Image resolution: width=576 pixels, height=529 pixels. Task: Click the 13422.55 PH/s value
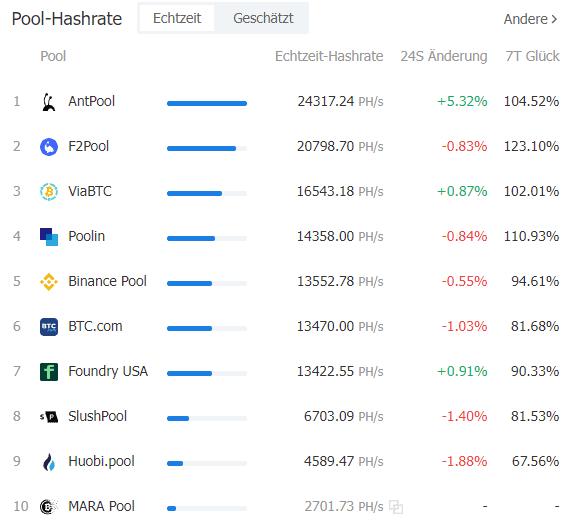tap(340, 371)
